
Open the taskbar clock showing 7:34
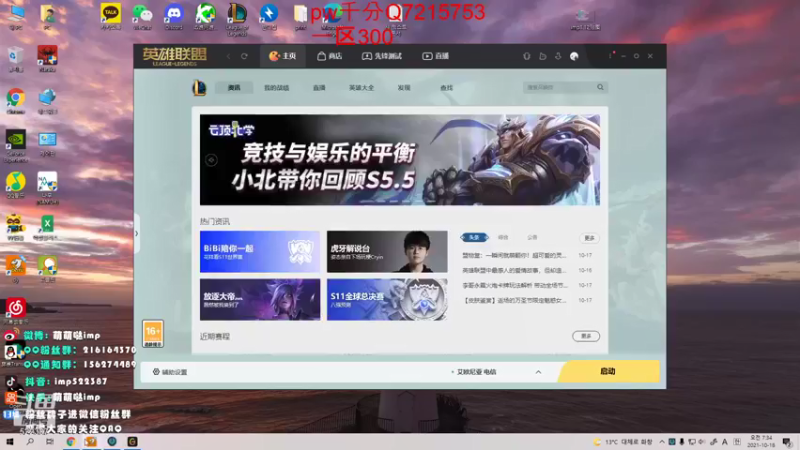(x=761, y=441)
